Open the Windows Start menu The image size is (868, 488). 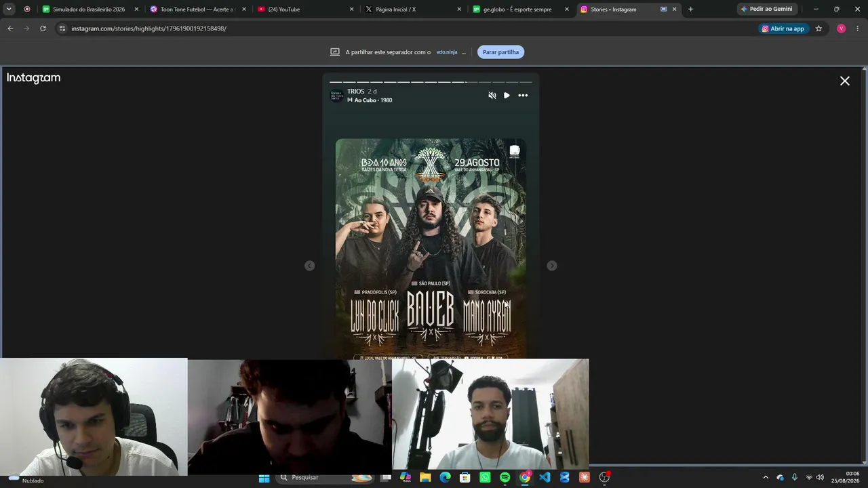click(264, 478)
